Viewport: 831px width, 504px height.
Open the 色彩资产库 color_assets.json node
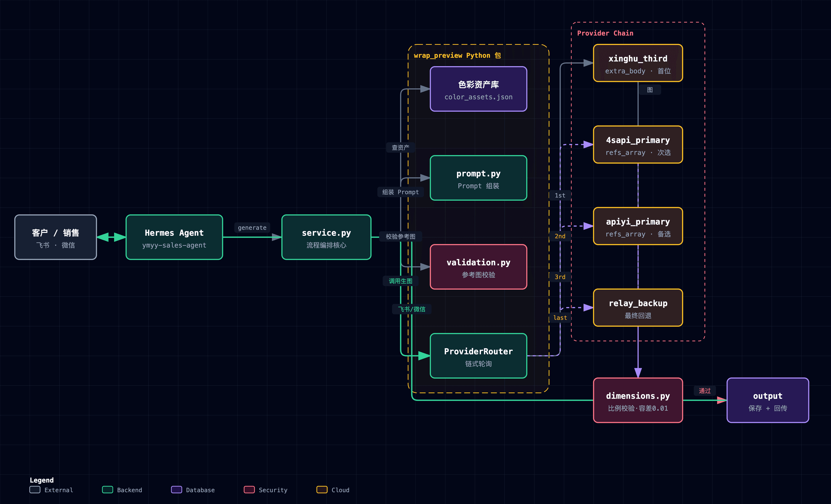pyautogui.click(x=478, y=89)
